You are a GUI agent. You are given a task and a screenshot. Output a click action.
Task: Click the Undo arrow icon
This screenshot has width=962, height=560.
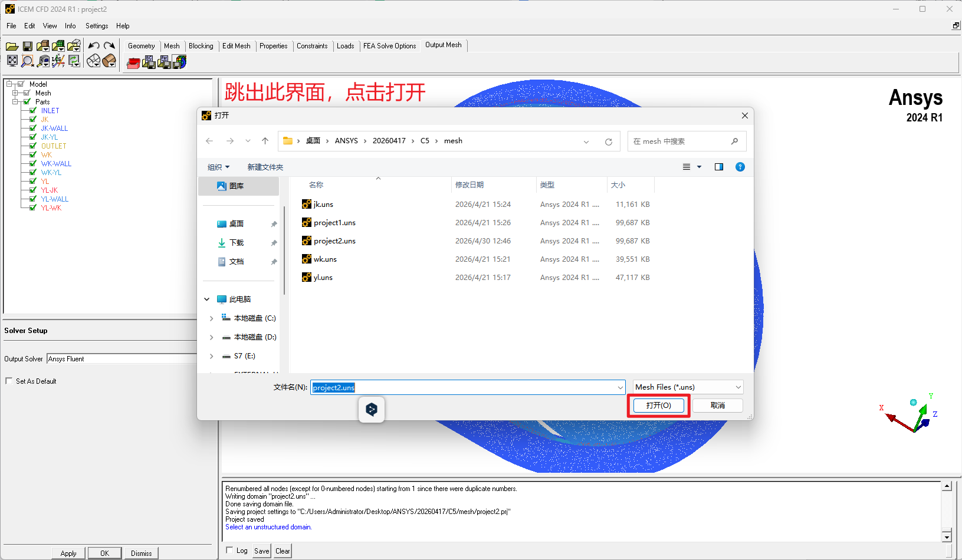point(94,45)
